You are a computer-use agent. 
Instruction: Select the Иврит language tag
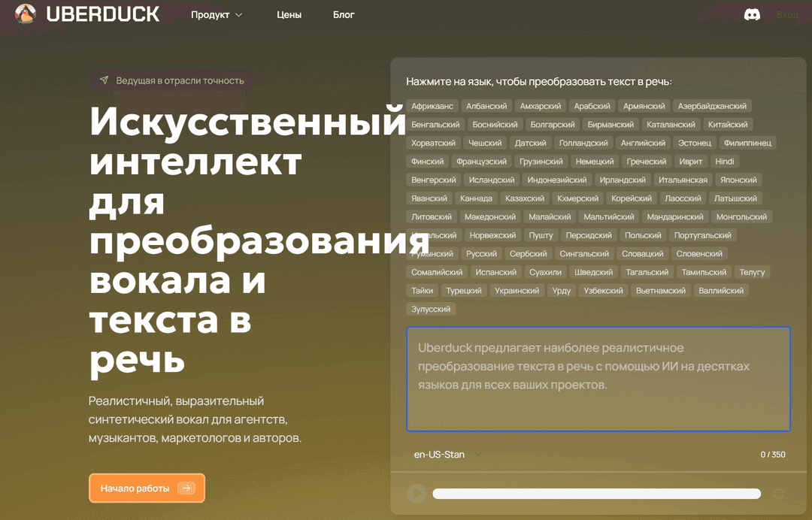690,162
